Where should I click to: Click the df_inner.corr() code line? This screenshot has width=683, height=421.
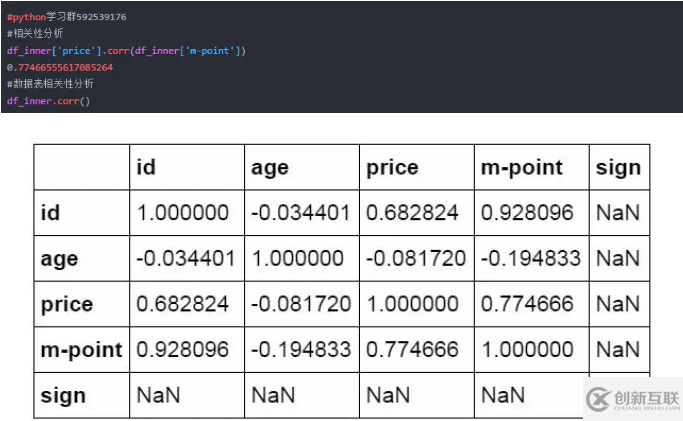[x=48, y=101]
